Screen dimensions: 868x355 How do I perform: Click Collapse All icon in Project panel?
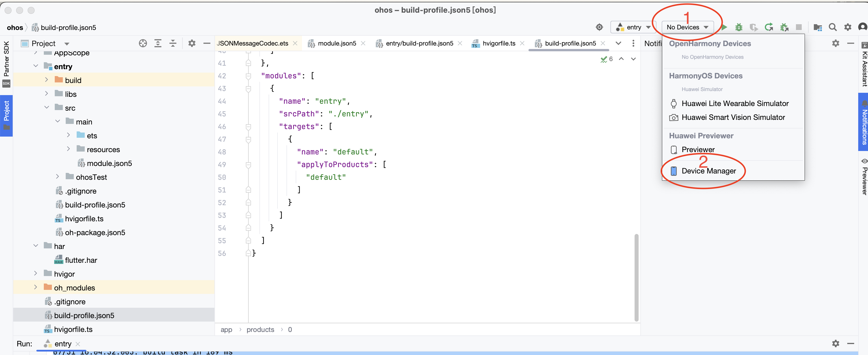(173, 43)
